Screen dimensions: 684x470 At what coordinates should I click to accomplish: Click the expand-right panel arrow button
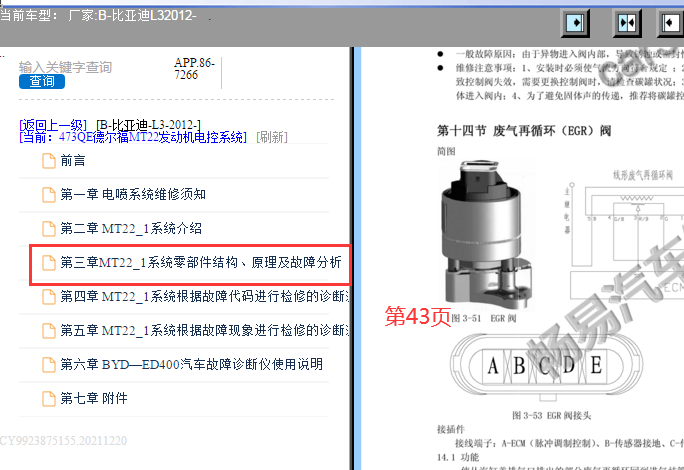pyautogui.click(x=575, y=23)
